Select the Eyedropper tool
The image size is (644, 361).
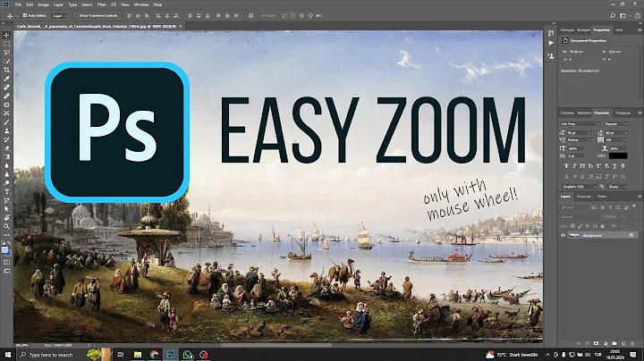click(6, 79)
